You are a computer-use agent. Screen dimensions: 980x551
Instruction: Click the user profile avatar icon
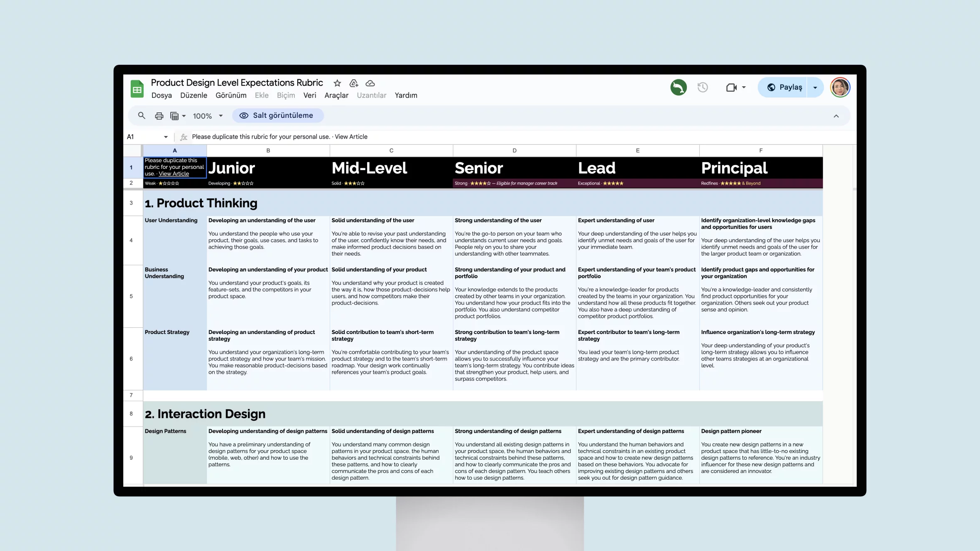pyautogui.click(x=840, y=87)
